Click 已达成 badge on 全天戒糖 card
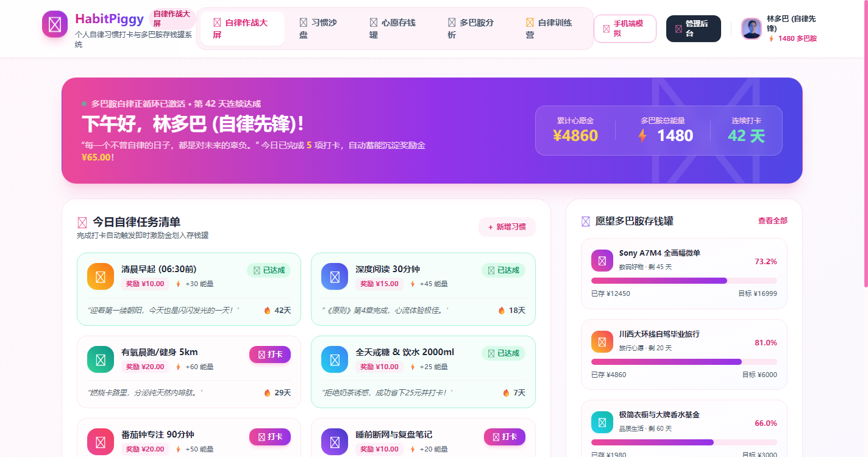868x457 pixels. (503, 353)
